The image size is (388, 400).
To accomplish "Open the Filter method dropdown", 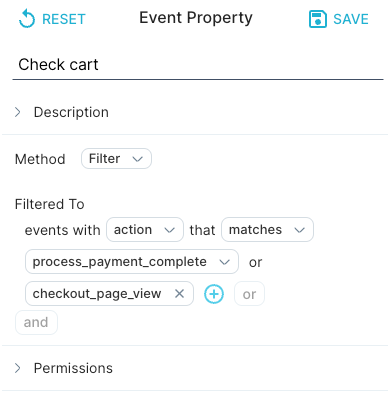I will 116,159.
